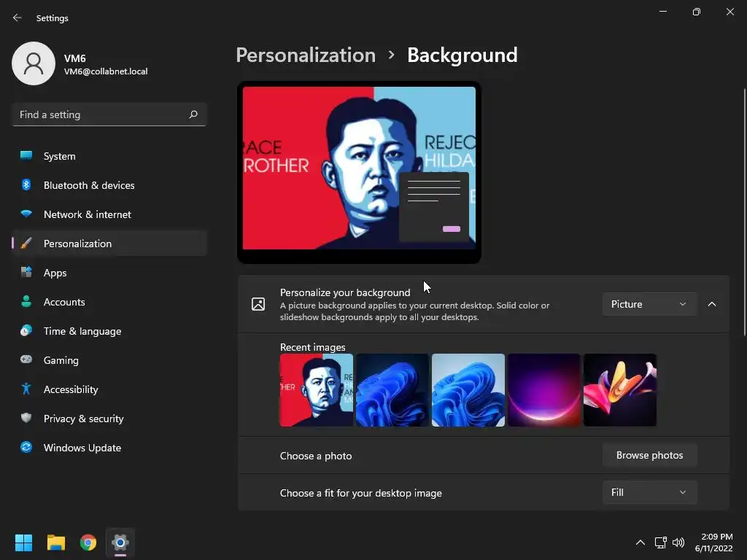Select the colorful flower recent image
Viewport: 747px width, 560px height.
(620, 390)
